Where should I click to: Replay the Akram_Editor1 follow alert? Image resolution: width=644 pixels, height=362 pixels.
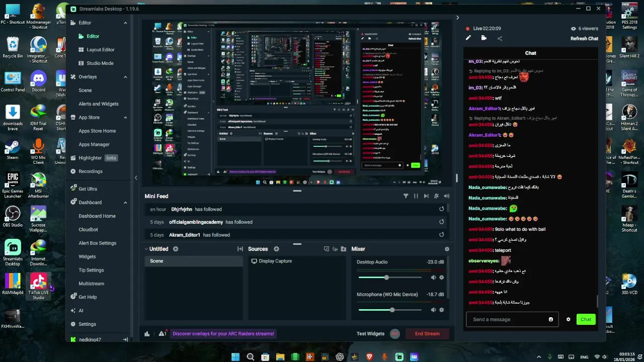[441, 235]
